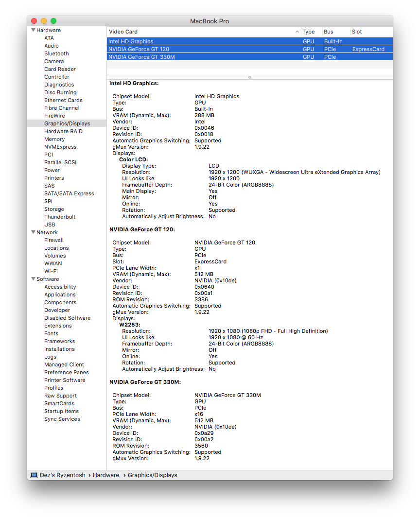Select Installations under Software
This screenshot has height=519, width=420.
coord(59,349)
